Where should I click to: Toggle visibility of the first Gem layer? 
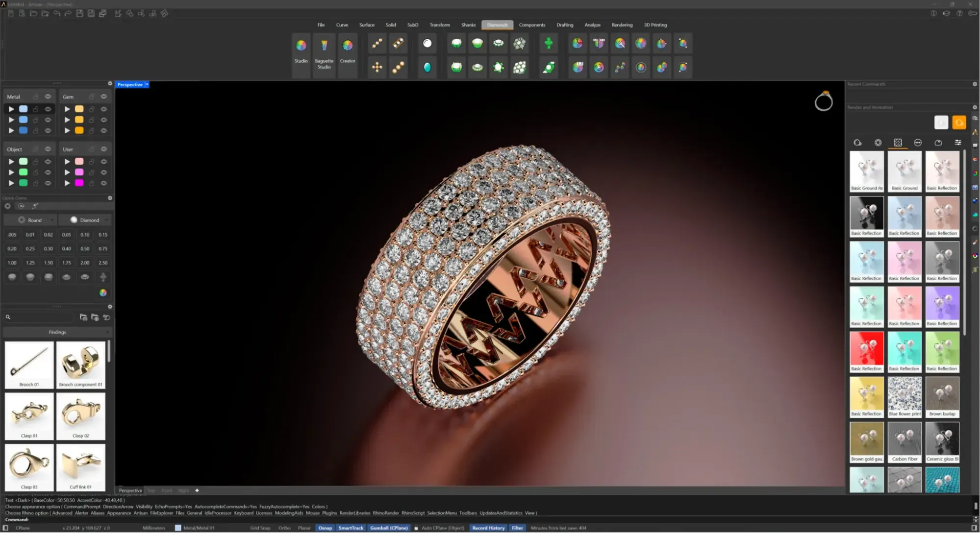tap(103, 109)
